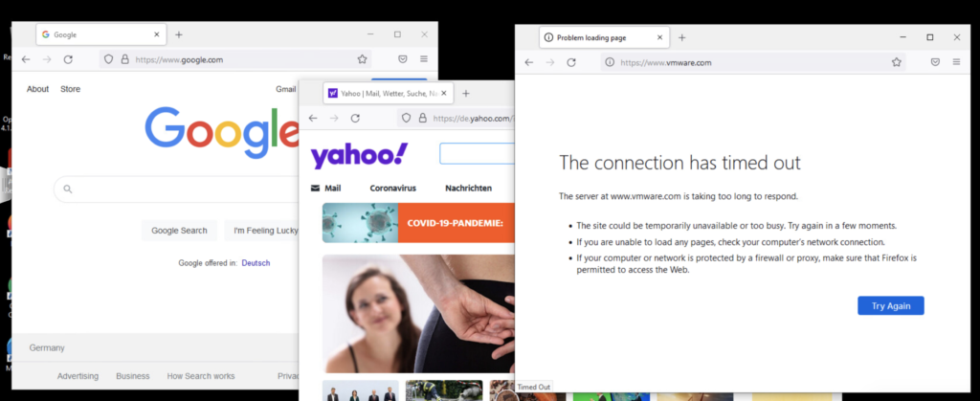The width and height of the screenshot is (980, 401).
Task: Open a new tab in Yahoo window
Action: tap(466, 94)
